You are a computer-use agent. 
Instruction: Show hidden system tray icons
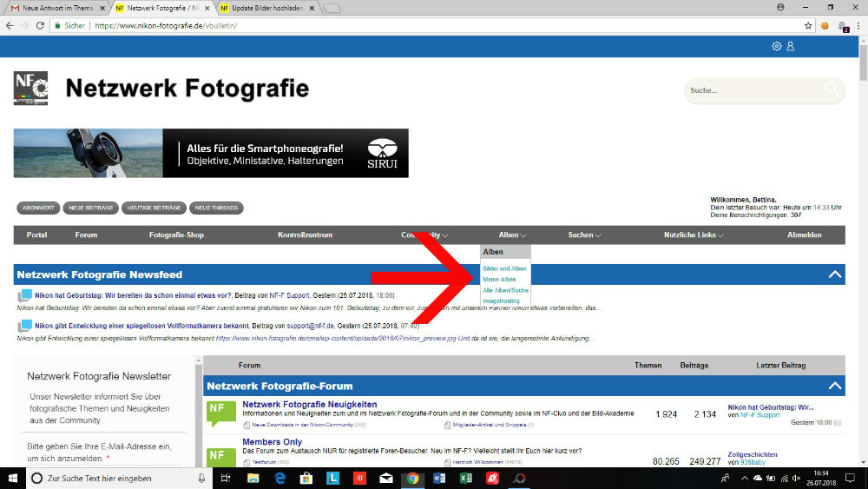(x=745, y=478)
